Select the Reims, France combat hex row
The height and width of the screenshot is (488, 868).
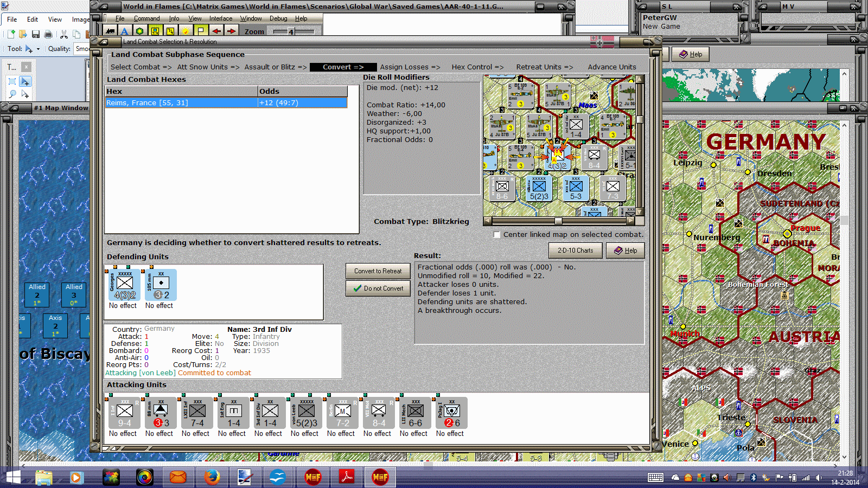pos(226,103)
